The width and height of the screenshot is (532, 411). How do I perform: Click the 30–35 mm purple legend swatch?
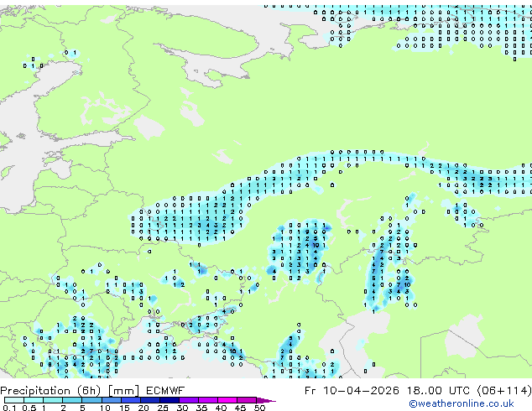pos(189,400)
